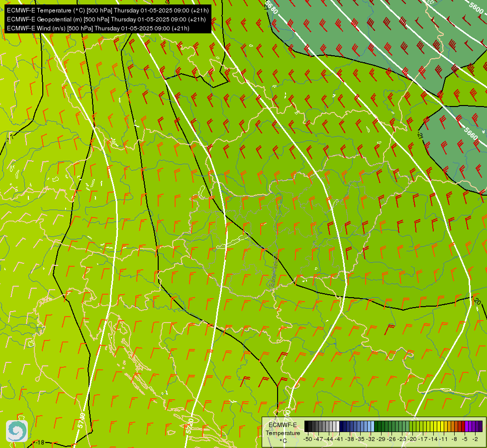The image size is (487, 448).
Task: Click the light blue -32 legend swatch
Action: pos(373,426)
